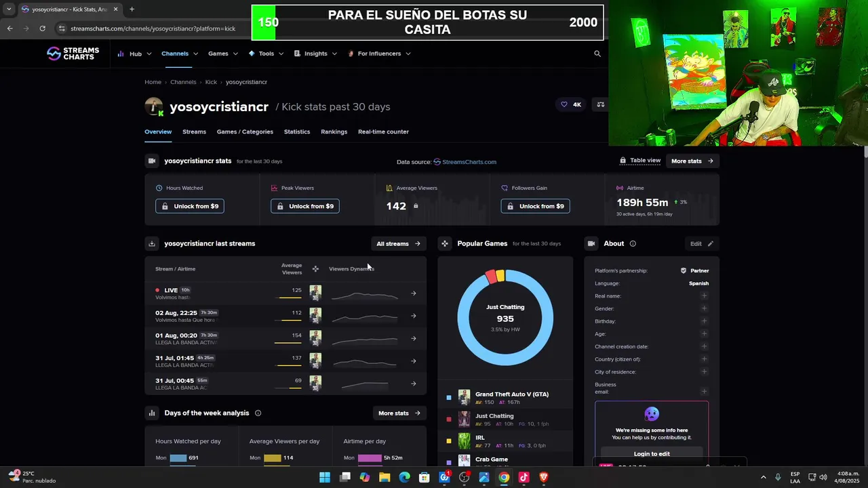Screen dimensions: 868x488
Task: Click the info icon next to About
Action: pyautogui.click(x=633, y=243)
